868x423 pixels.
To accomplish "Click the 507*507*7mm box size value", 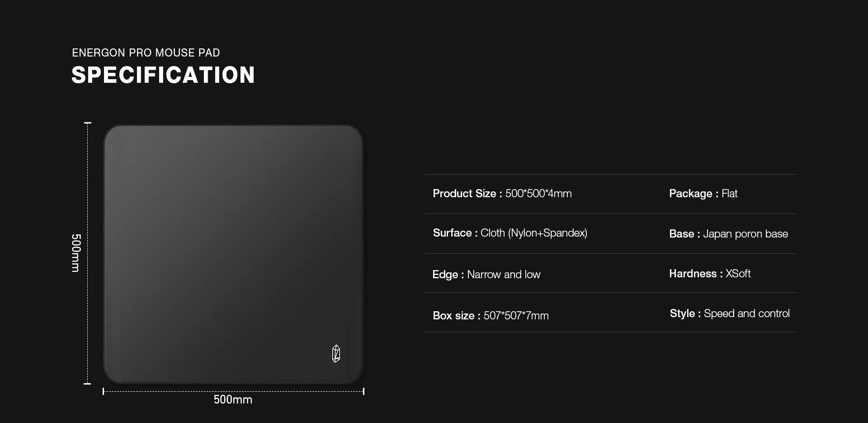I will tap(516, 316).
